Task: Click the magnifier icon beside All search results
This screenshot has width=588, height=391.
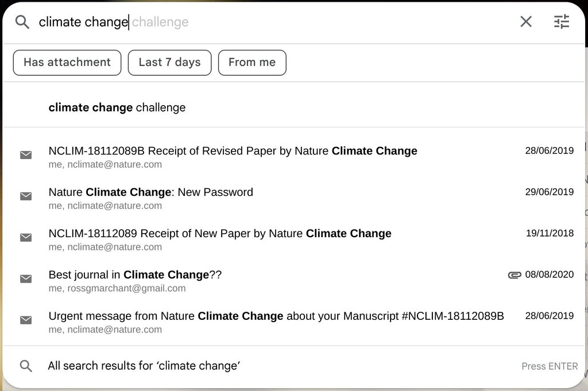Action: pos(26,366)
